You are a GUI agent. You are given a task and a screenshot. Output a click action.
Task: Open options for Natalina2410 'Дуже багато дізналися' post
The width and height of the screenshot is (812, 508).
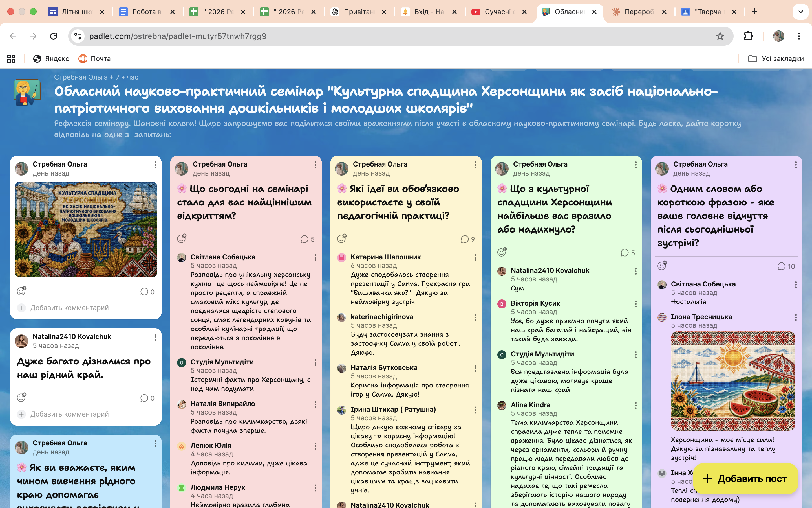point(155,337)
